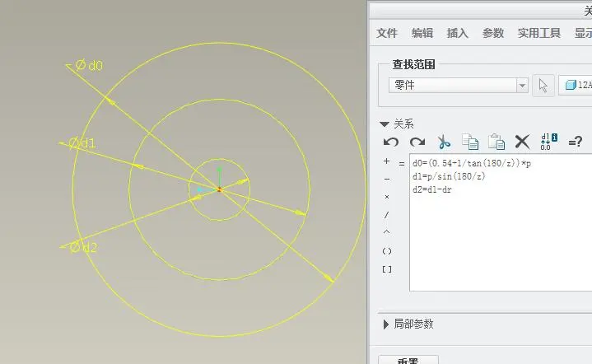Open the 实用工具 menu
592x364 pixels.
click(538, 33)
